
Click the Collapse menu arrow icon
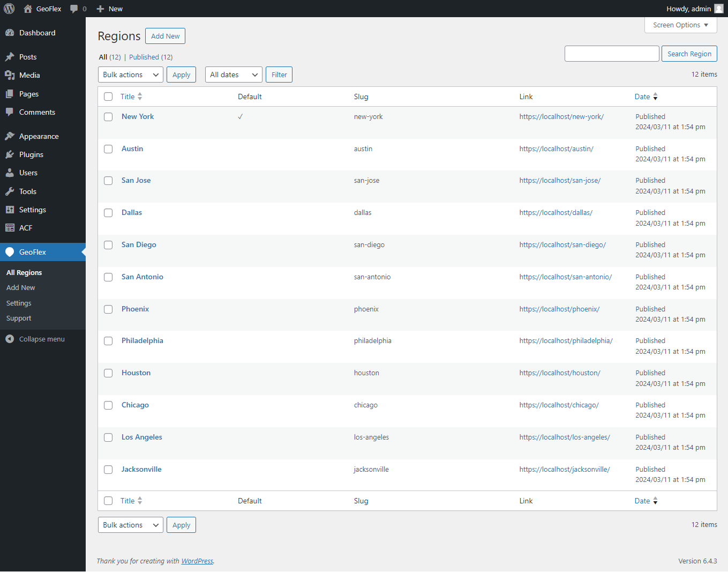click(x=10, y=339)
